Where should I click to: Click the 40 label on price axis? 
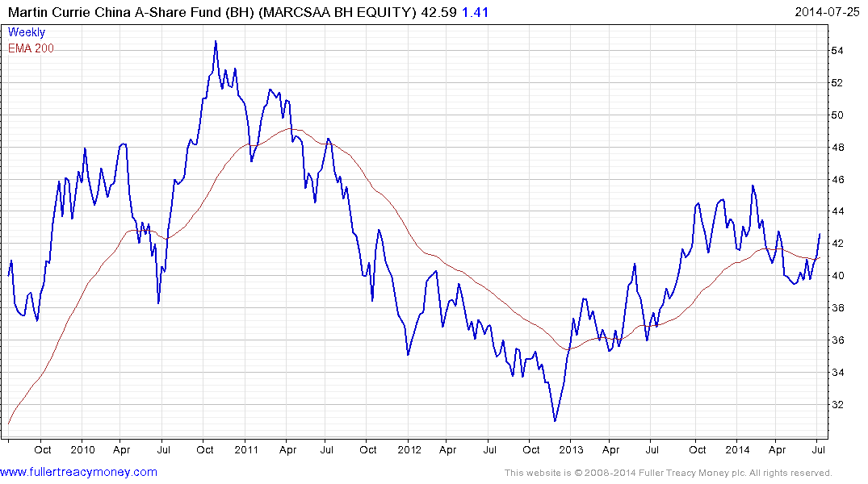pyautogui.click(x=837, y=275)
